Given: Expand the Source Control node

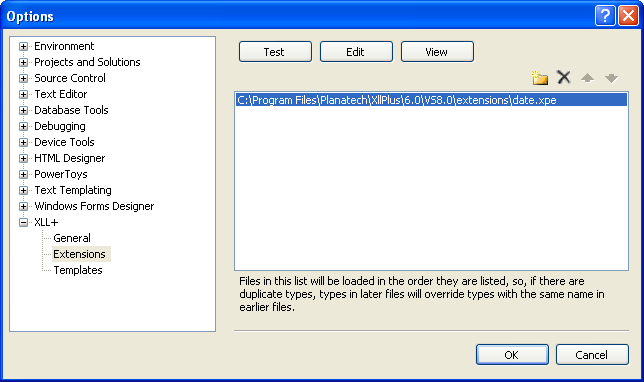Looking at the screenshot, I should click(23, 78).
